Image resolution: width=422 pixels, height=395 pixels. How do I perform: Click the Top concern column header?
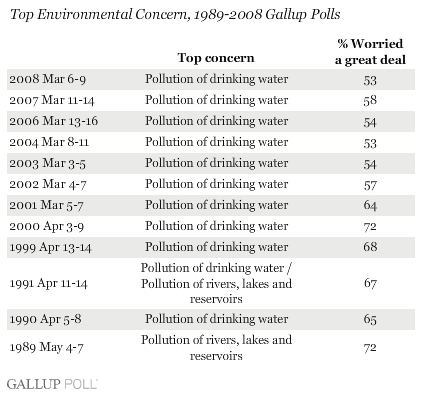coord(216,58)
